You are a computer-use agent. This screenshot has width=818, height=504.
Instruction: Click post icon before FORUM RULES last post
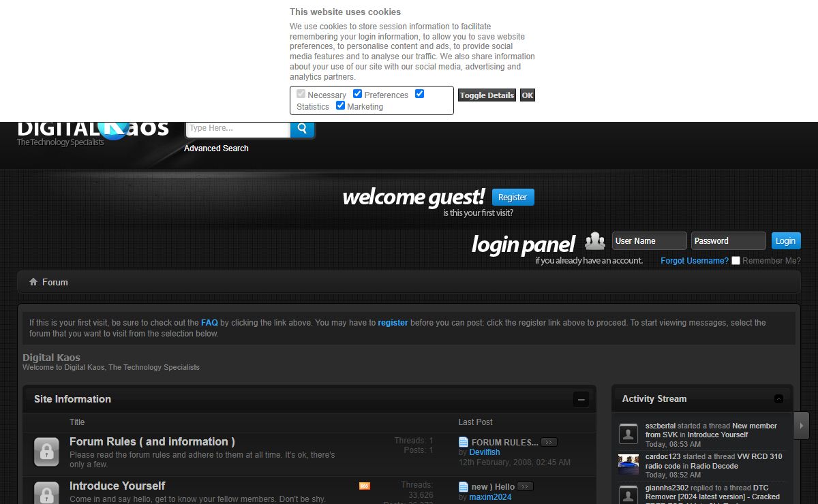(464, 442)
